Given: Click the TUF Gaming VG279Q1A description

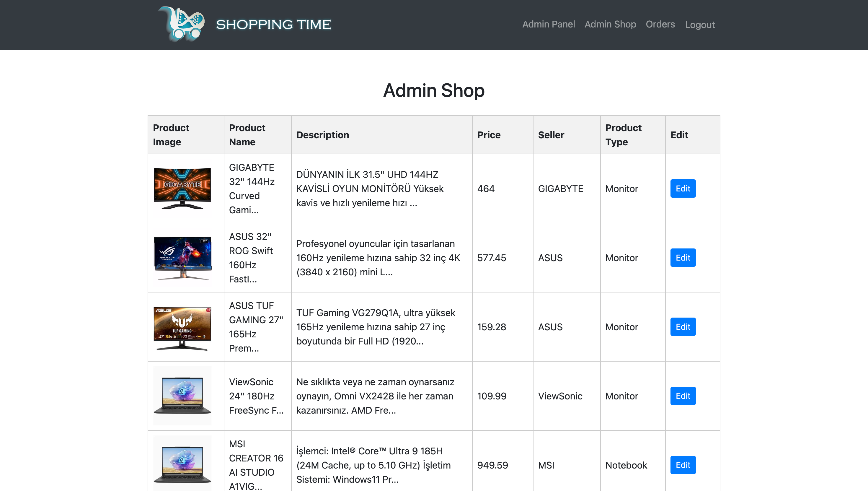Looking at the screenshot, I should pos(376,327).
